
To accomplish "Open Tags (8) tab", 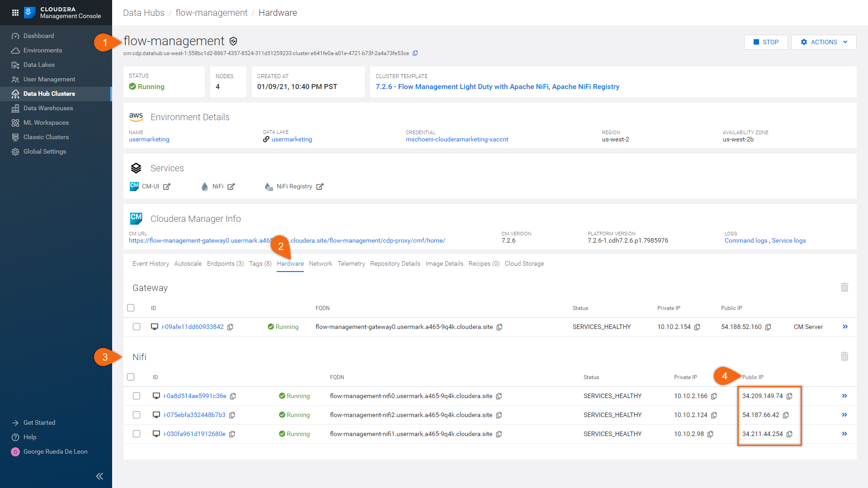I will pos(260,264).
